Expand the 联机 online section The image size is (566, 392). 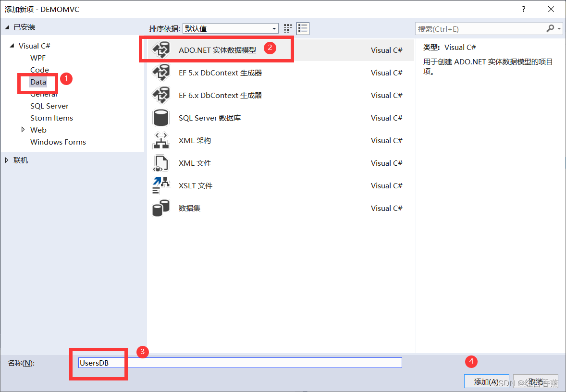pos(7,160)
